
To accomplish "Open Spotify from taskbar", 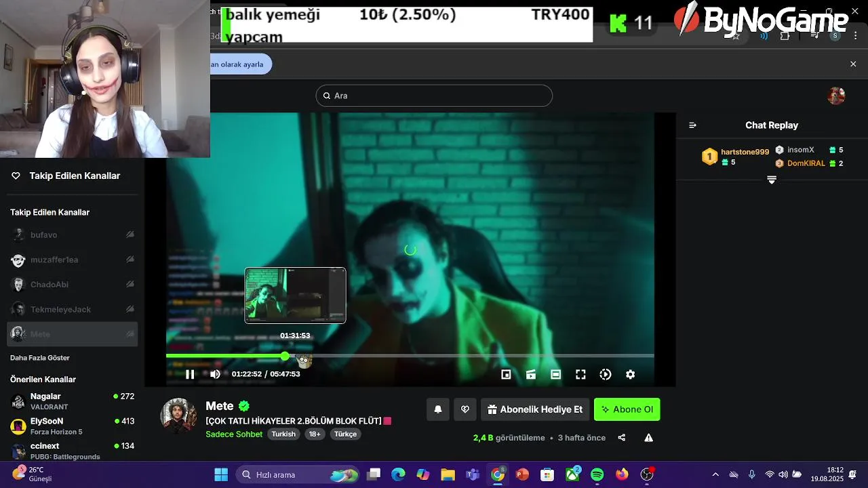I will point(597,474).
